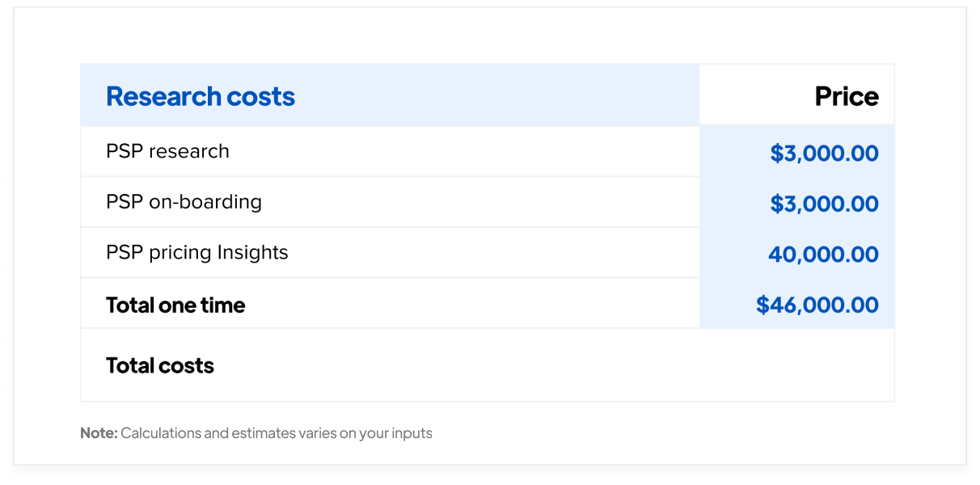Viewport: 980px width, 485px height.
Task: Click the Price column header
Action: coord(846,96)
